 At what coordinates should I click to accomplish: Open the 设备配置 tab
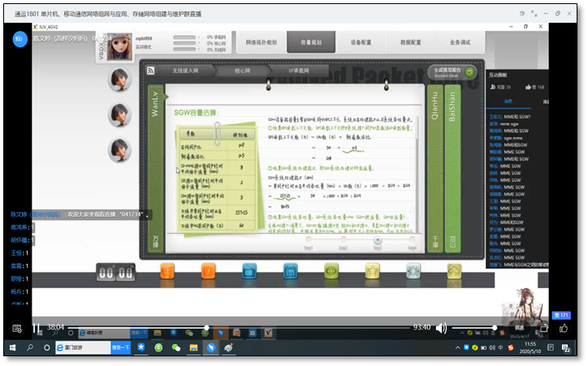[350, 42]
